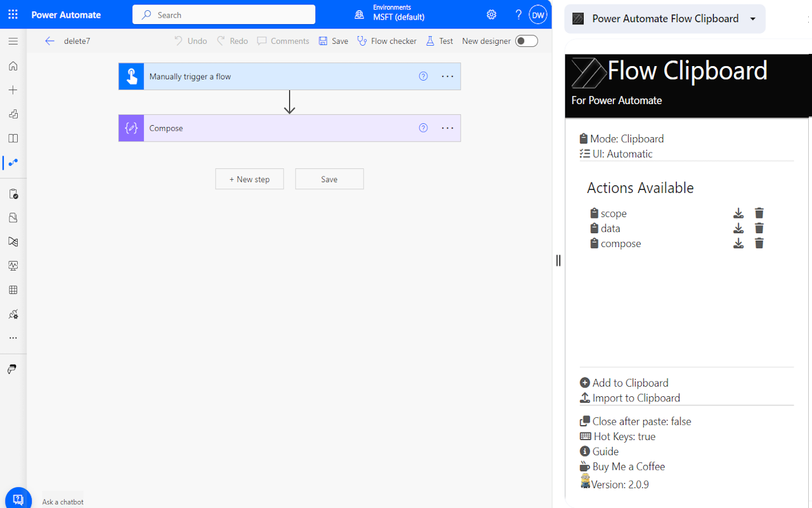Delete the 'compose' clipboard action
This screenshot has width=812, height=508.
pyautogui.click(x=759, y=243)
